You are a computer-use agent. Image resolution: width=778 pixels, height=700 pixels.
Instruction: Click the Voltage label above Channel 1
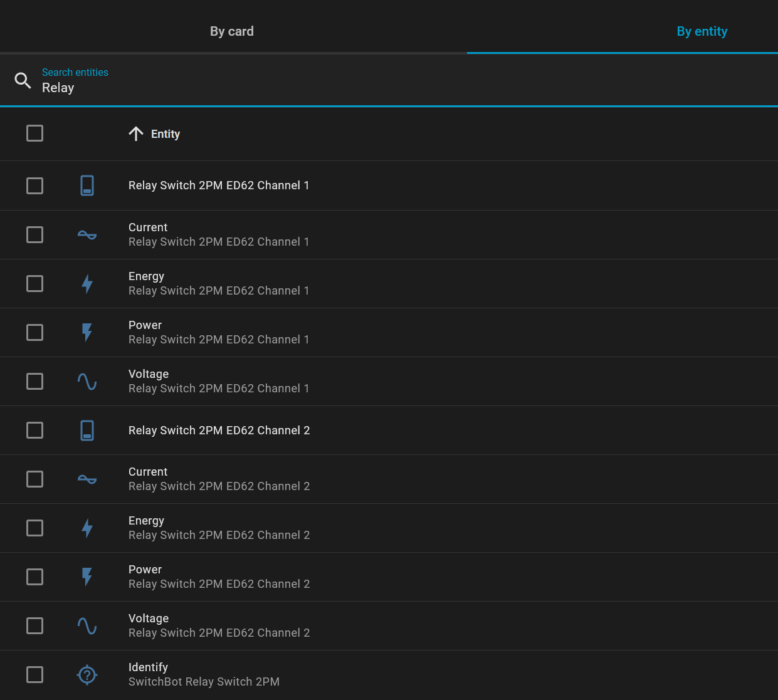[149, 375]
